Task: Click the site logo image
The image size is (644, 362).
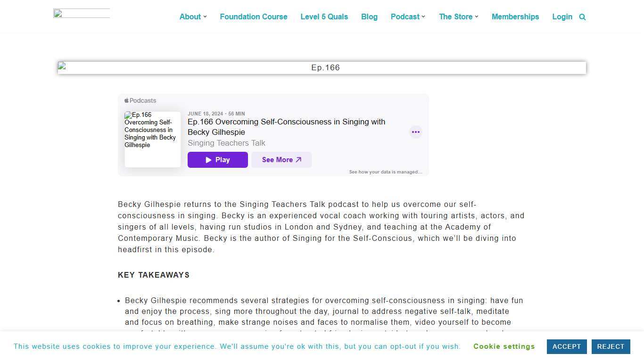Action: click(82, 14)
